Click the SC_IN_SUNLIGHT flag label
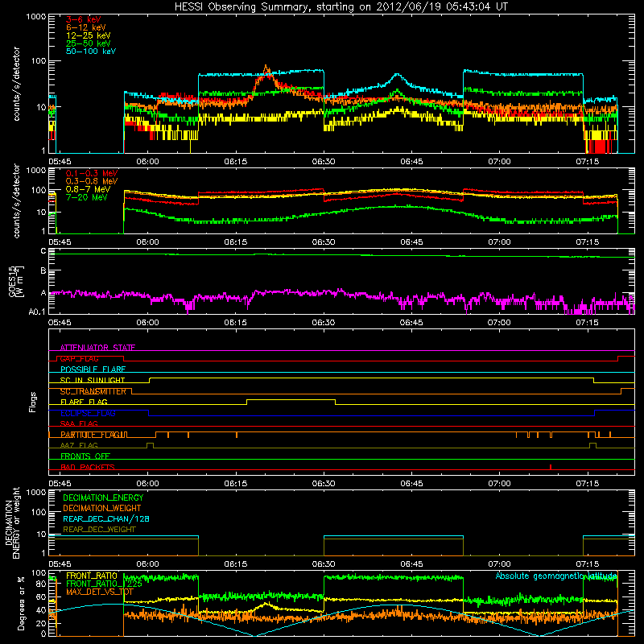 [93, 380]
